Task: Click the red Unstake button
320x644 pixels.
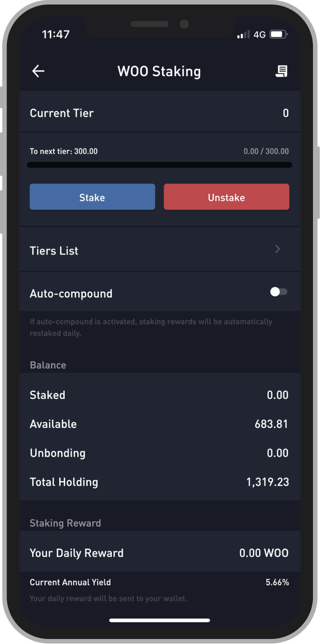Action: [x=227, y=197]
